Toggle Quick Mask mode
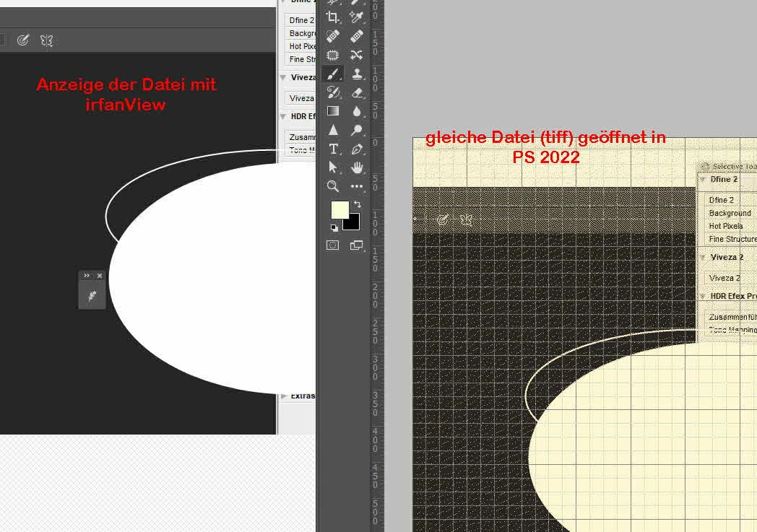Viewport: 757px width, 532px height. pos(333,245)
